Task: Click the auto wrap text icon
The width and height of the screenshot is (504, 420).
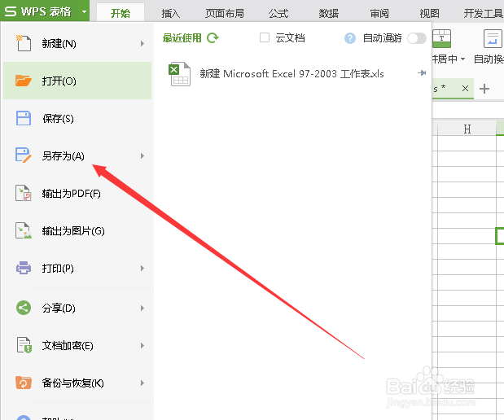Action: click(x=493, y=38)
